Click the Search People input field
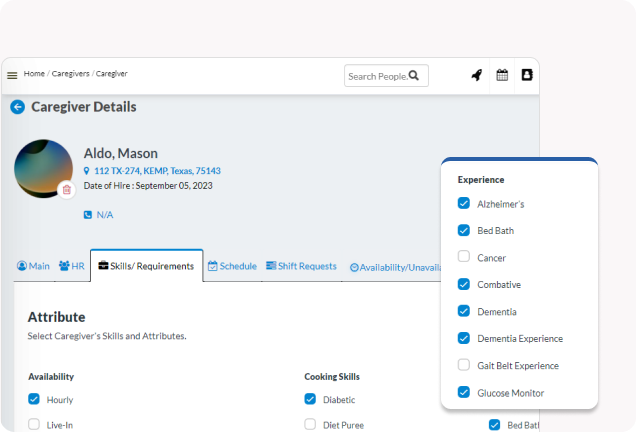This screenshot has width=636, height=432. [x=377, y=76]
